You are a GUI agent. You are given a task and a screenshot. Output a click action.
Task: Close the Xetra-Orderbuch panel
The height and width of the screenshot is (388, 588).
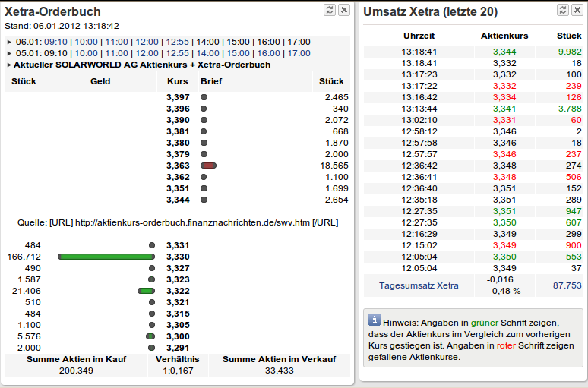344,10
